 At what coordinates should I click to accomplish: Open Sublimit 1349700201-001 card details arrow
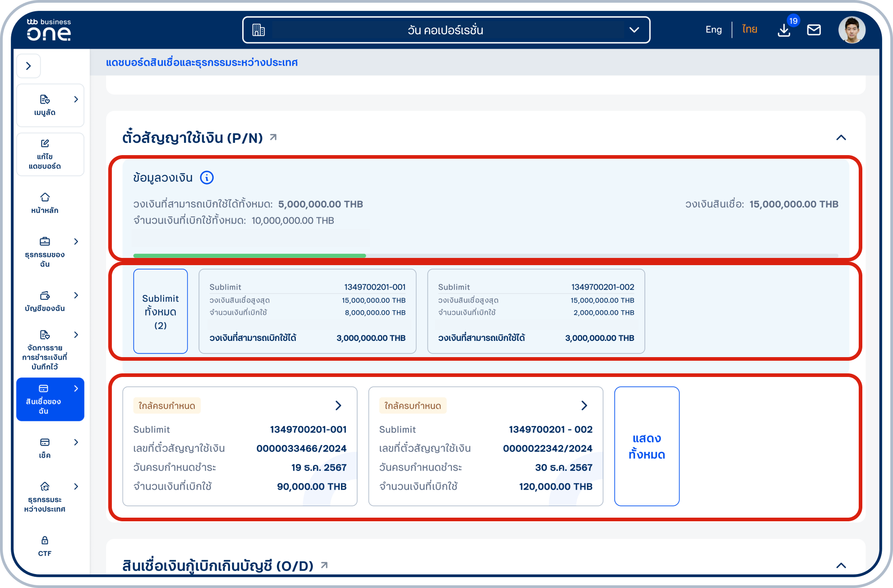pyautogui.click(x=339, y=405)
